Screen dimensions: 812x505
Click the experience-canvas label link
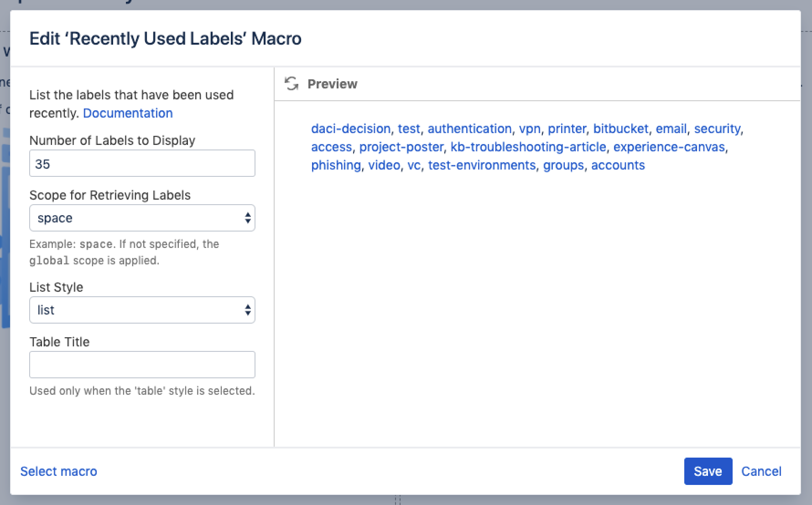(x=669, y=147)
